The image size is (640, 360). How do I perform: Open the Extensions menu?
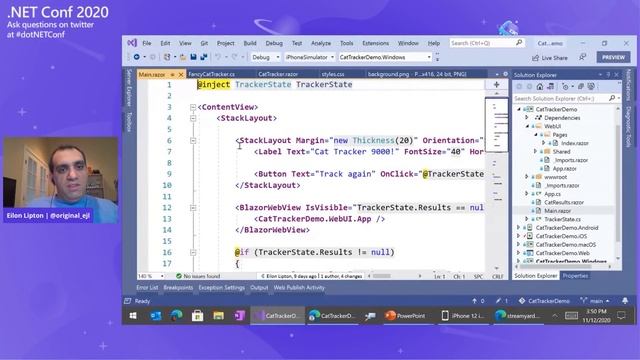tap(376, 43)
